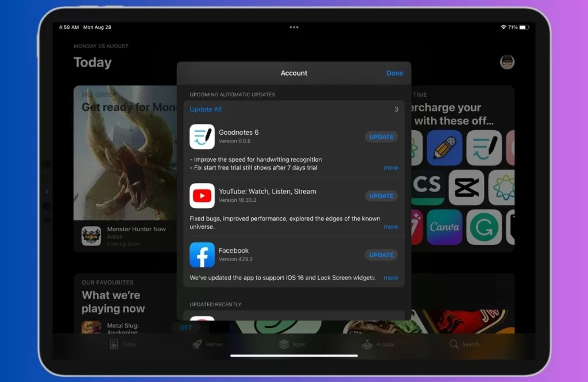Switch to the Apps tab
The image size is (588, 382).
pos(292,344)
